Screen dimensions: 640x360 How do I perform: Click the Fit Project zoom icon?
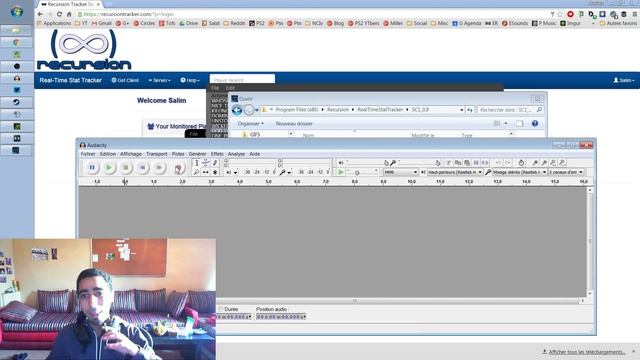[562, 163]
